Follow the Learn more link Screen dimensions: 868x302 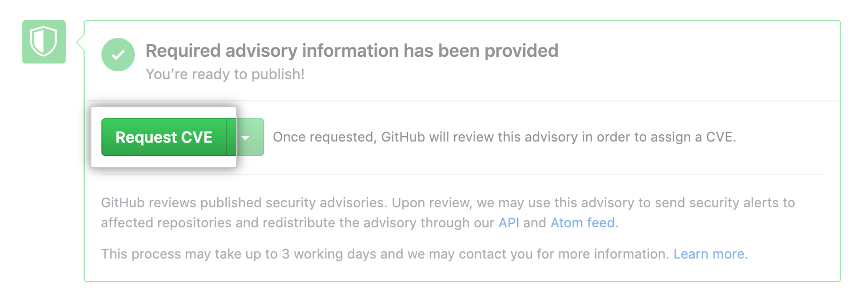point(710,255)
